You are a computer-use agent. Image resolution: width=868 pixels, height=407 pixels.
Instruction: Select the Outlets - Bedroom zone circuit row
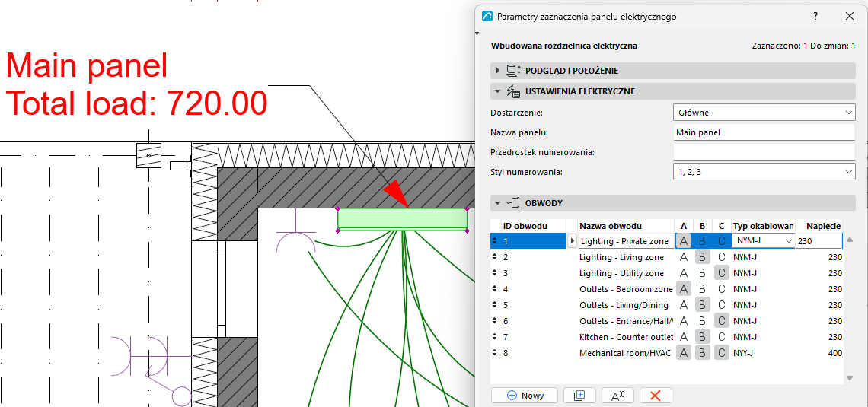click(x=666, y=288)
